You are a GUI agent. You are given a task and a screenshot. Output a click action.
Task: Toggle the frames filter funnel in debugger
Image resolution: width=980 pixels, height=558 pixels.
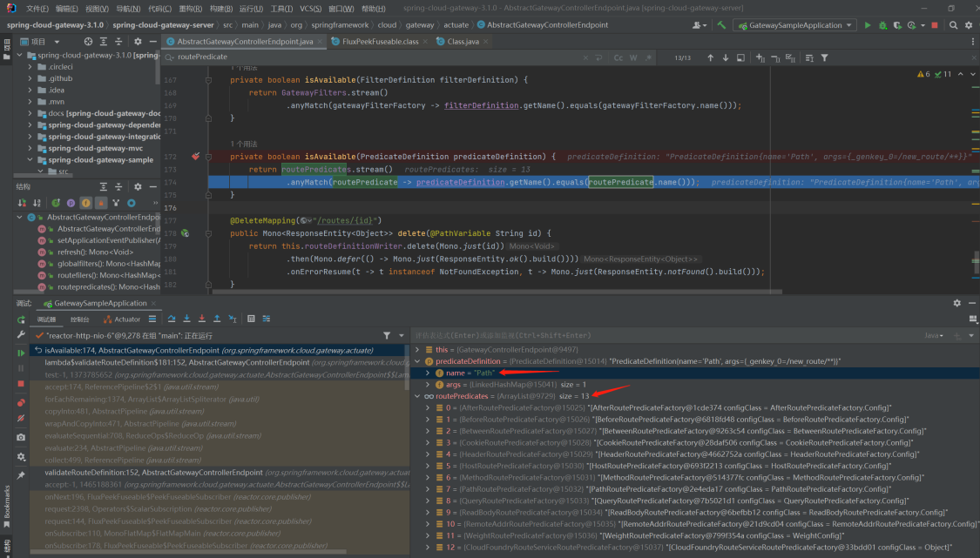(x=387, y=335)
